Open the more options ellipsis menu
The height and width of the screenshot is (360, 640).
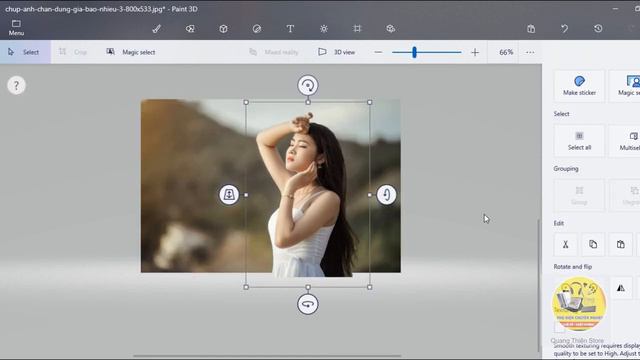530,52
